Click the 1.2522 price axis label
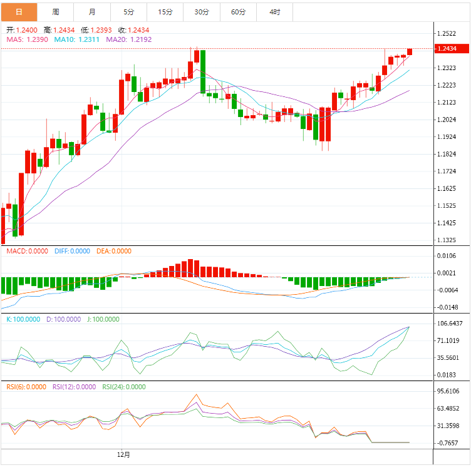The width and height of the screenshot is (476, 470). (447, 34)
